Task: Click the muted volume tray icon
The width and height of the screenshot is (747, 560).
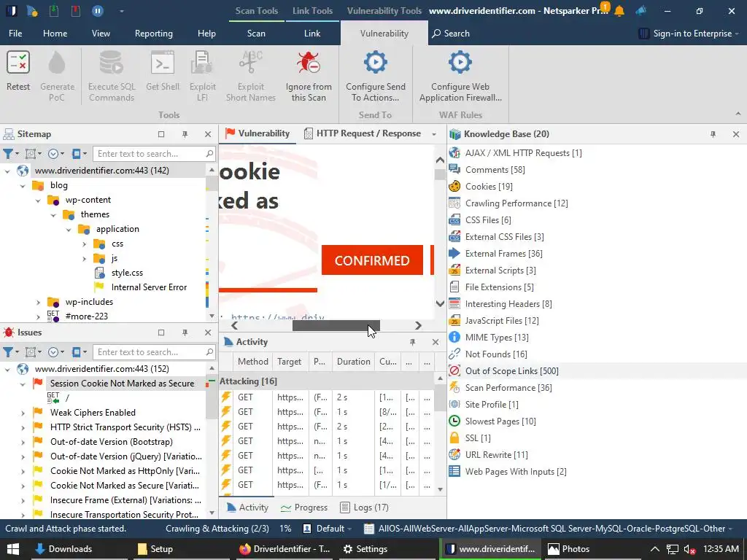Action: pyautogui.click(x=689, y=550)
